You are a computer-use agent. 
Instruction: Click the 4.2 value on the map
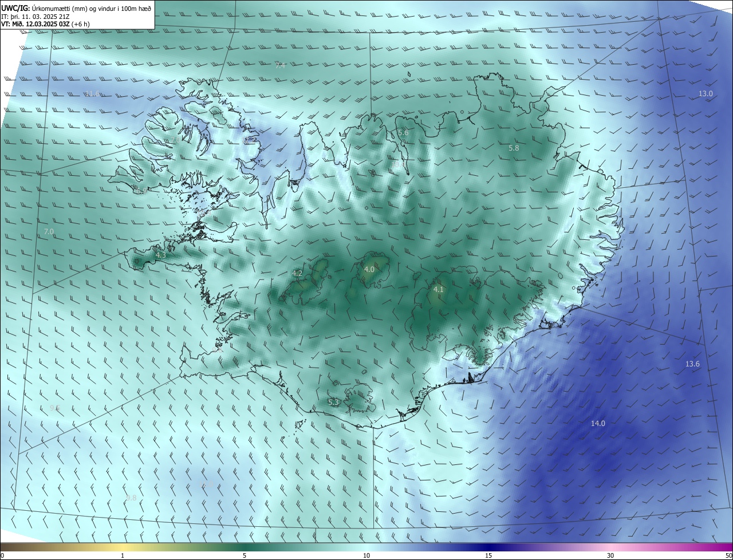click(x=297, y=273)
